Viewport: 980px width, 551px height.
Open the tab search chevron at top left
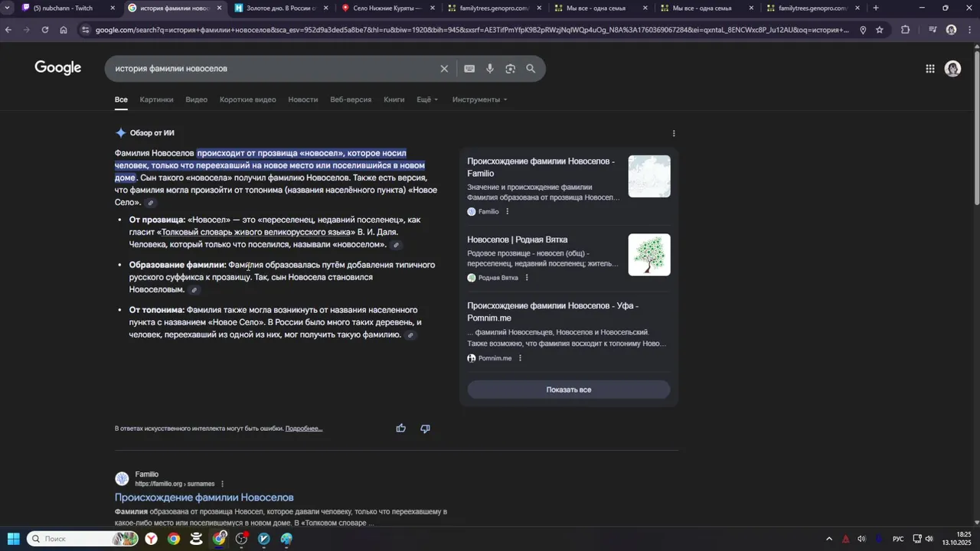pos(6,8)
